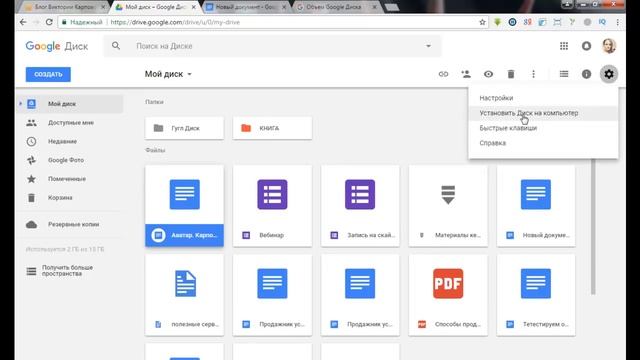Click the IQ extension icon

coord(602,22)
